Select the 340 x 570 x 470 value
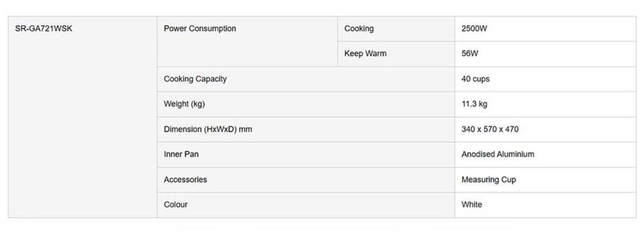644x232 pixels. click(x=490, y=129)
